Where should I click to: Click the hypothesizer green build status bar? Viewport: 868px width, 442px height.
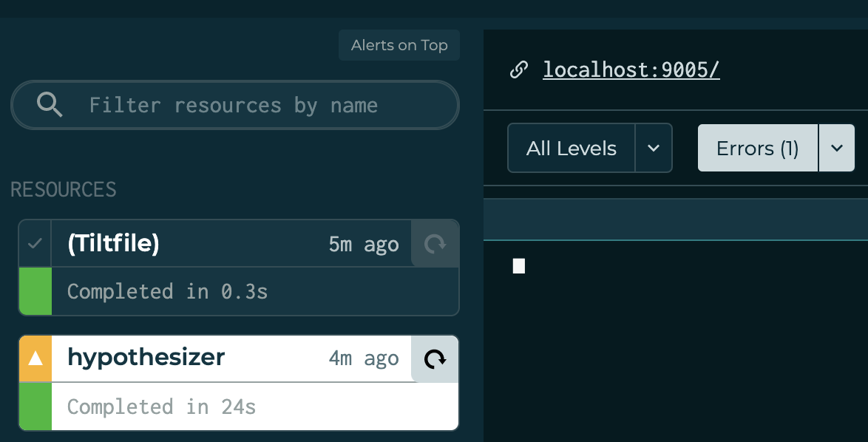point(35,406)
